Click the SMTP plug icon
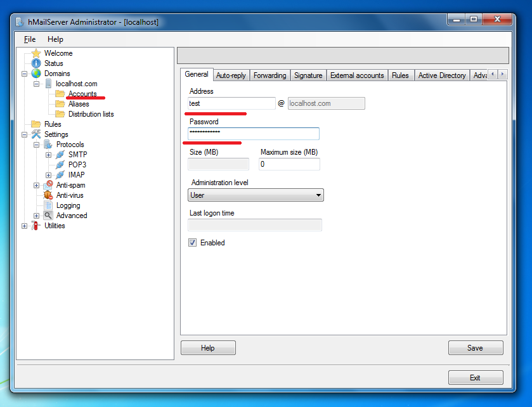 tap(60, 155)
